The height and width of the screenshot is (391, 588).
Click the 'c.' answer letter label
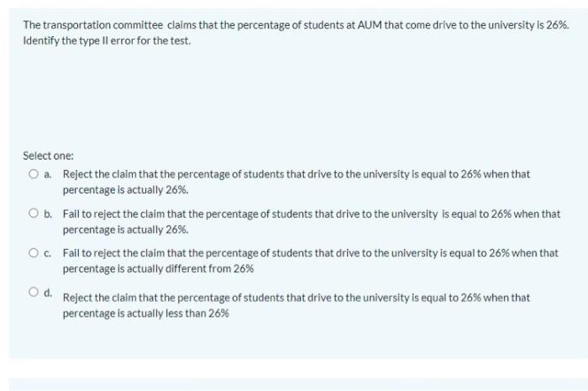(x=48, y=253)
